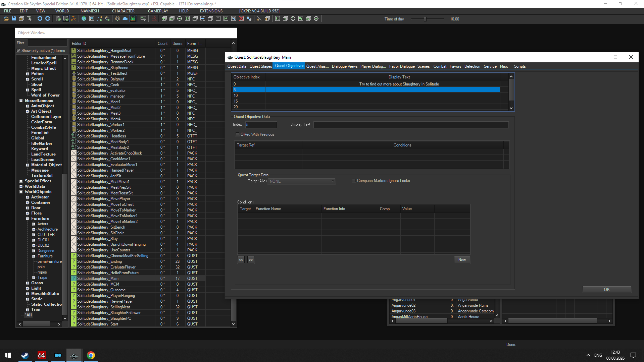Image resolution: width=644 pixels, height=362 pixels.
Task: Open the dialogue speech bubble icon
Action: 143,19
